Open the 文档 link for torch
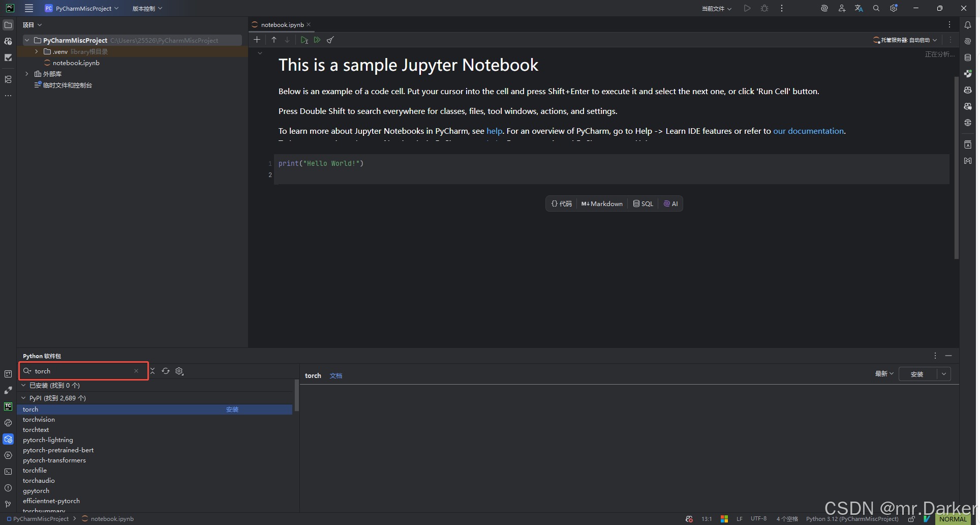980x525 pixels. (336, 375)
